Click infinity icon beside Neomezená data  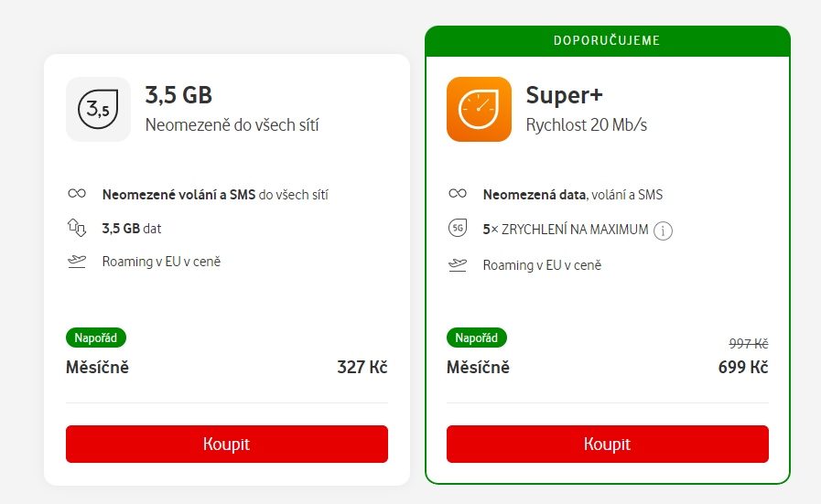click(x=458, y=194)
